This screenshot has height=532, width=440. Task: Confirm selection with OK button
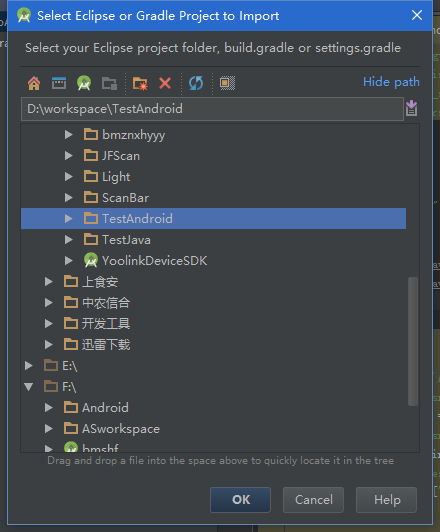[x=241, y=500]
